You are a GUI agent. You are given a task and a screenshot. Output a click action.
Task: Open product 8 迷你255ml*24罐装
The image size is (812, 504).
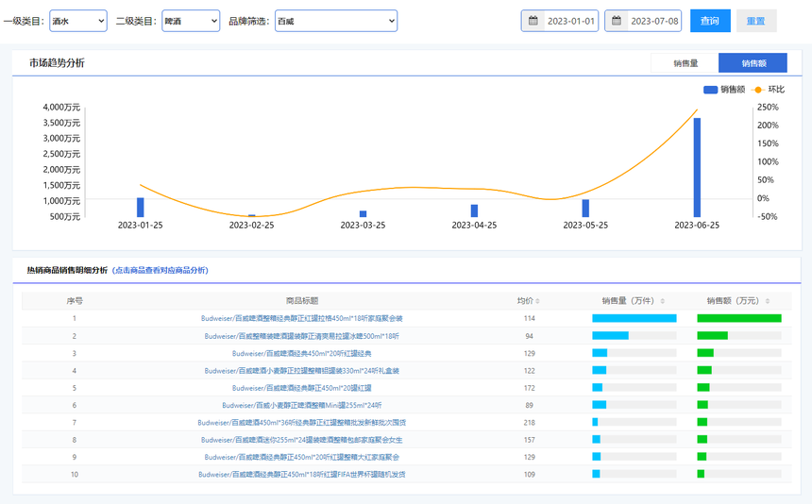pyautogui.click(x=302, y=440)
